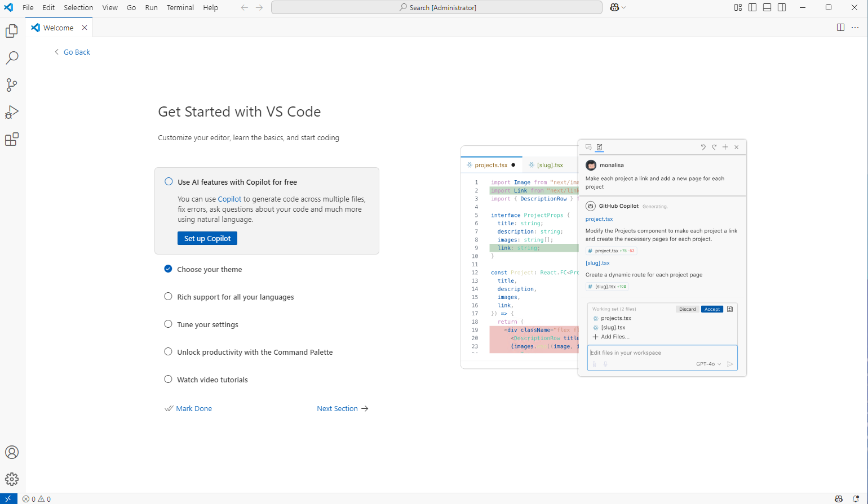Click the Search [Administrator] command center box
Viewport: 868px width, 504px height.
click(x=437, y=7)
